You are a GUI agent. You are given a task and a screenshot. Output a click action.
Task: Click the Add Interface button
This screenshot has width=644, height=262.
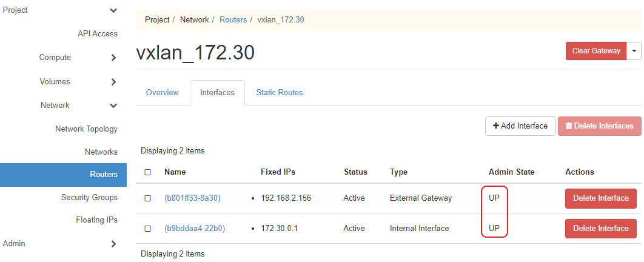coord(520,126)
